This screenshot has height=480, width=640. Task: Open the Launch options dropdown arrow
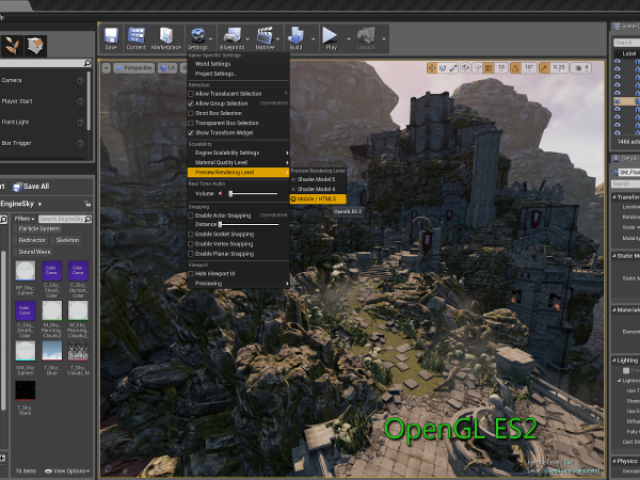[x=384, y=39]
